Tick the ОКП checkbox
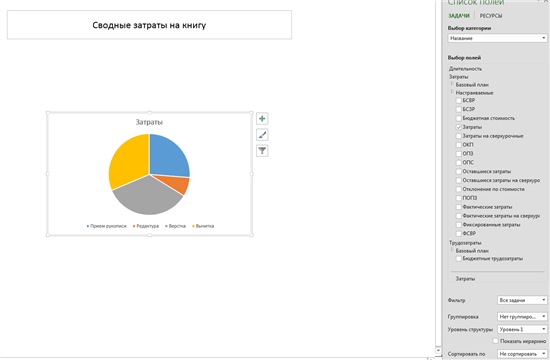The height and width of the screenshot is (360, 550). (x=458, y=145)
